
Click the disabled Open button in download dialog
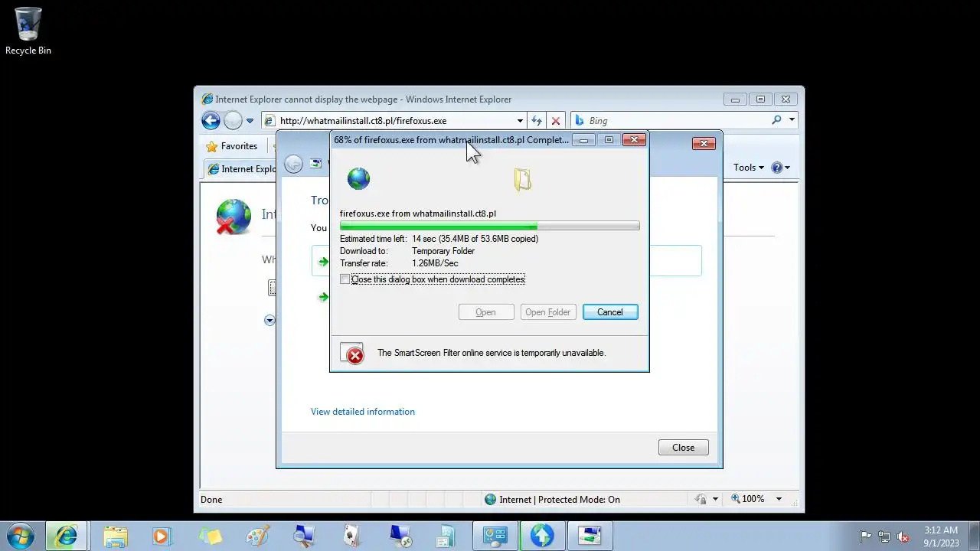[x=485, y=311]
